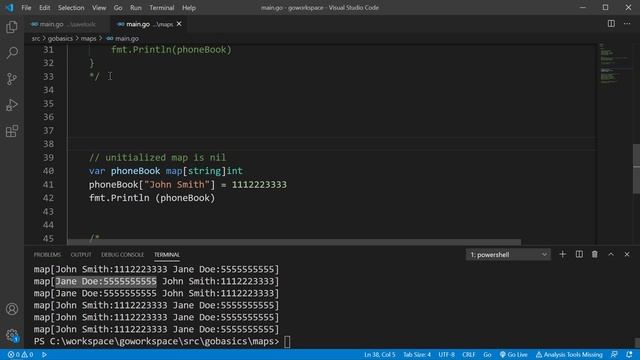Open the Explorer view in activity bar
Viewport: 640px width, 360px height.
tap(12, 27)
